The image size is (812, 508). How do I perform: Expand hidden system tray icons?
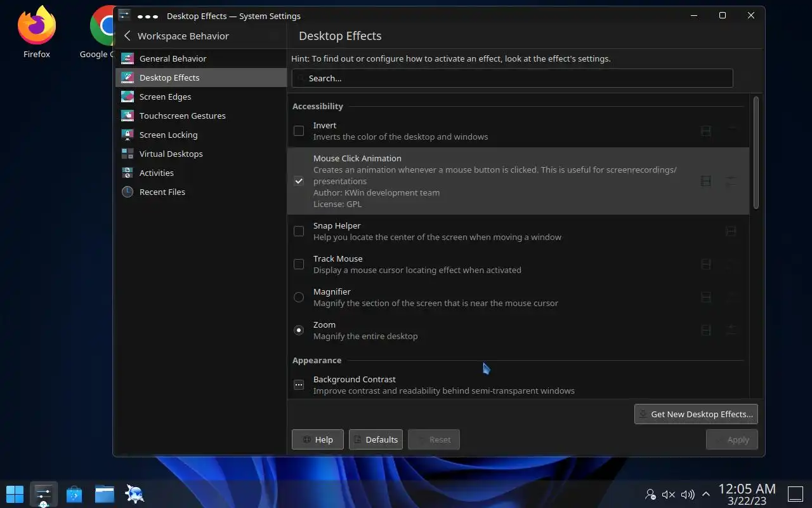pos(705,494)
